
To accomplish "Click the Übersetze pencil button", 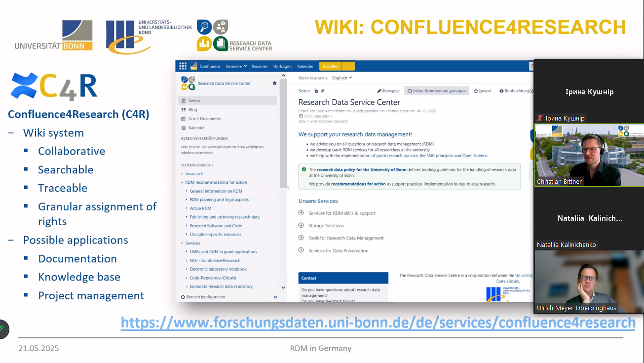I will (x=388, y=91).
